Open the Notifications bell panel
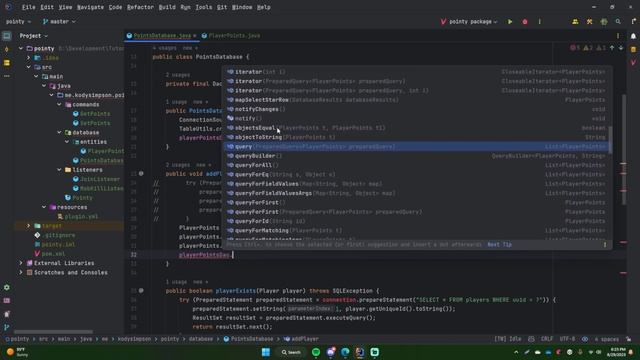The image size is (640, 360). click(x=633, y=36)
